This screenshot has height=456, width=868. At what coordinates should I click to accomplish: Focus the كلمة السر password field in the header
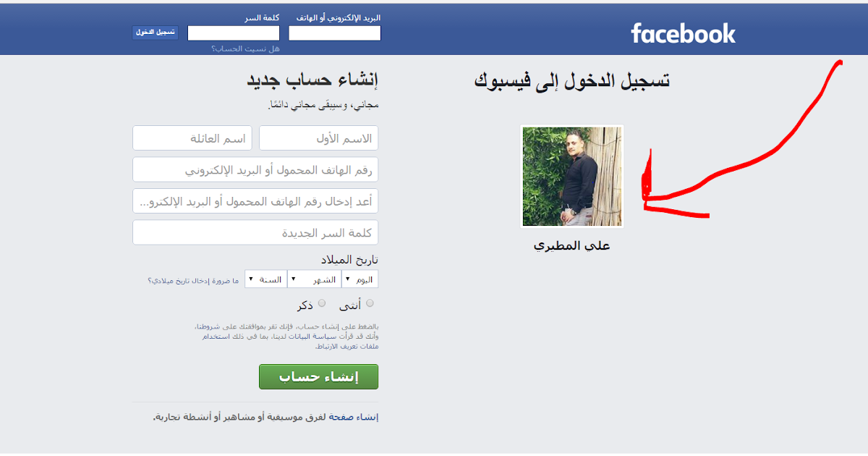click(234, 33)
